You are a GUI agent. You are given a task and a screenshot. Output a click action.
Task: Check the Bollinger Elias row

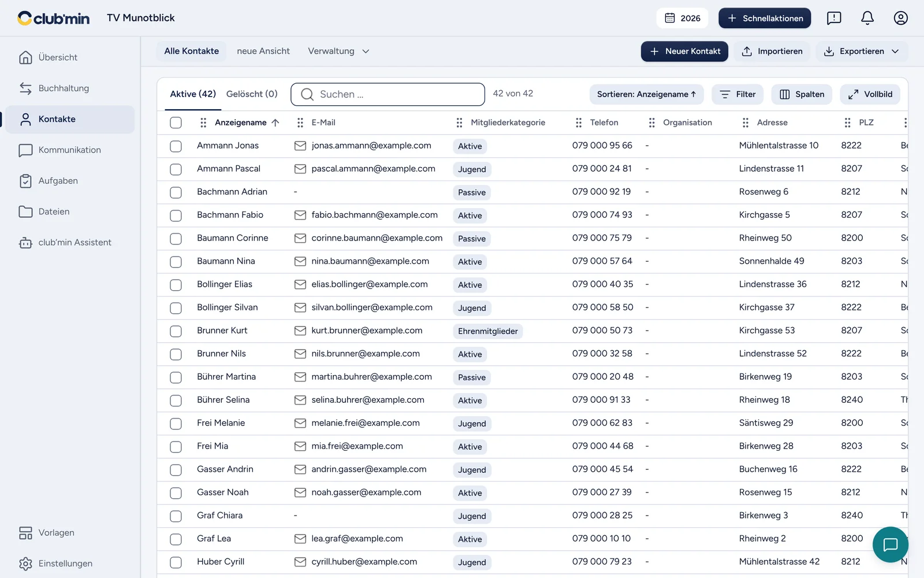click(x=176, y=285)
